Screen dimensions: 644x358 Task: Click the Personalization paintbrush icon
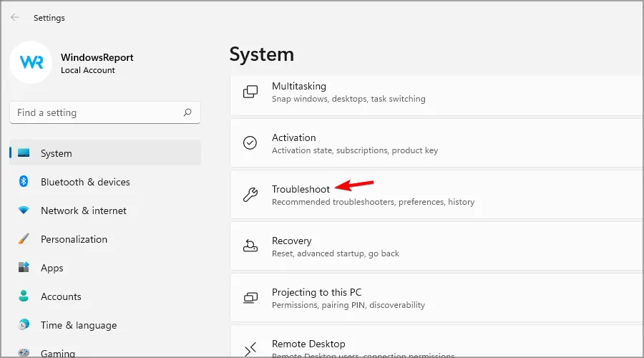coord(24,239)
